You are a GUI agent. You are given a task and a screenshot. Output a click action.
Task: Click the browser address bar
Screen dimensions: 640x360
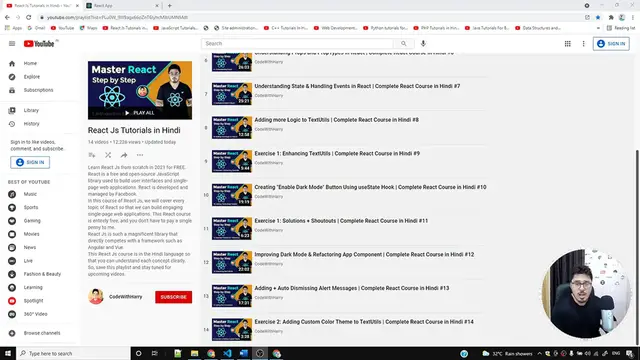(x=310, y=18)
